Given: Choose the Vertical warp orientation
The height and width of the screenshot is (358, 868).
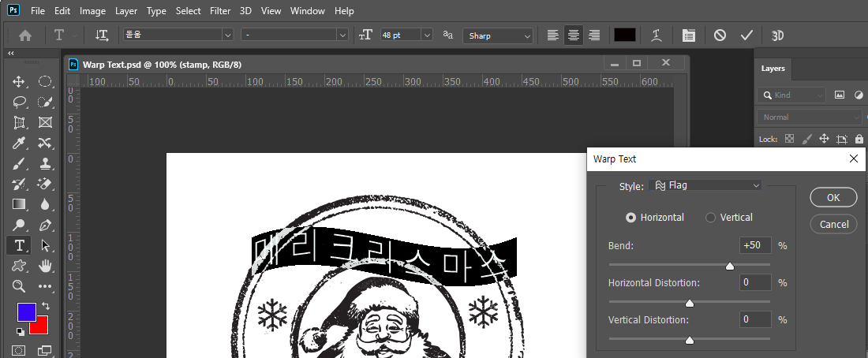Looking at the screenshot, I should [x=729, y=218].
